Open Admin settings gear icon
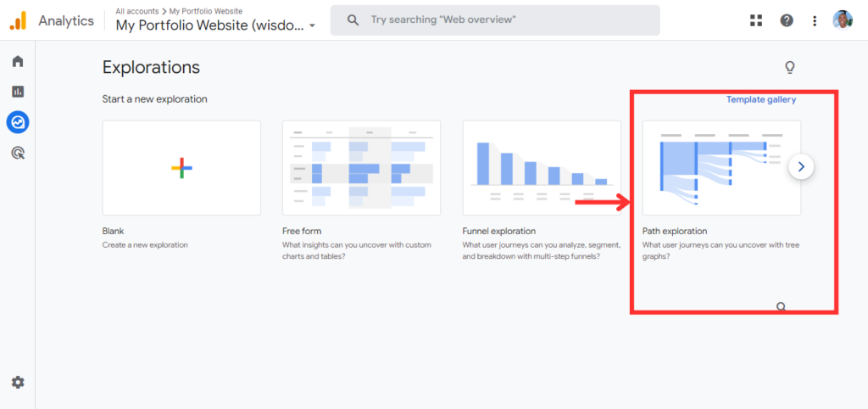Viewport: 868px width, 409px height. coord(18,383)
